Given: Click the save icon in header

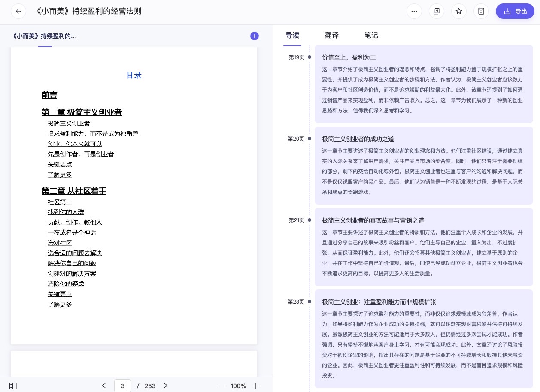Looking at the screenshot, I should tap(481, 11).
